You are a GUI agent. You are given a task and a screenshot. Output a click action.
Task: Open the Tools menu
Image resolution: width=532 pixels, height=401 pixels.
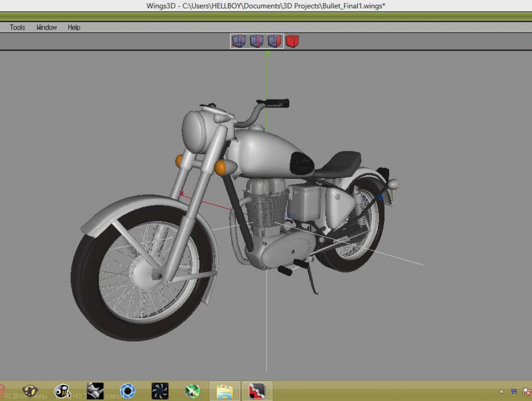click(x=17, y=28)
